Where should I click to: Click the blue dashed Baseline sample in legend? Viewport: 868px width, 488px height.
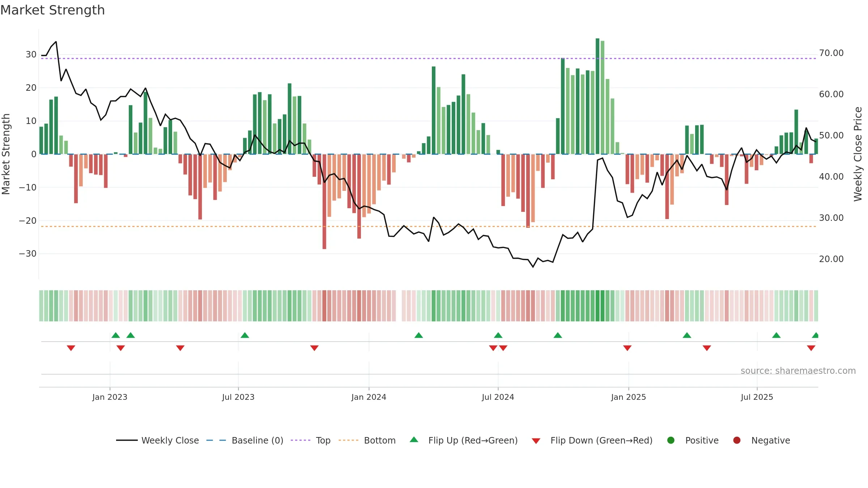tap(216, 440)
